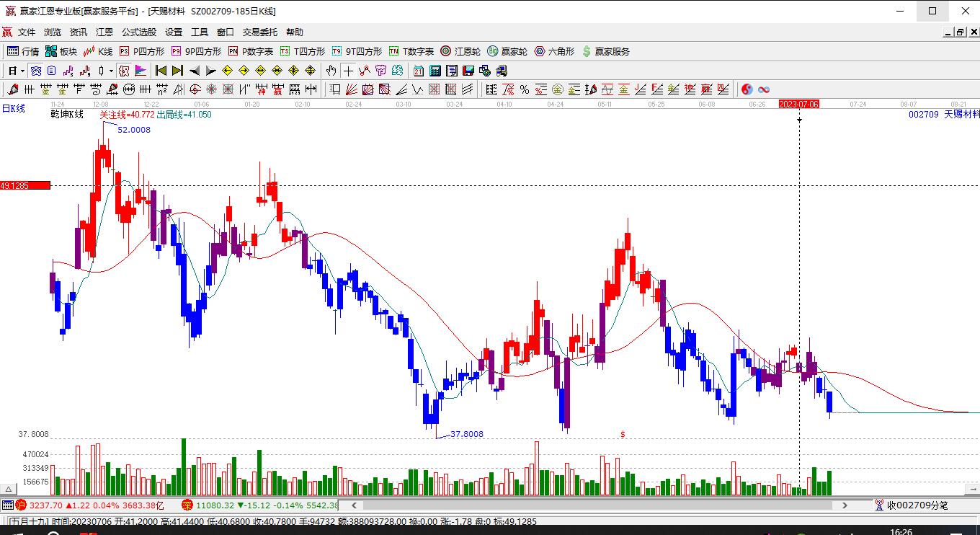This screenshot has height=535, width=980.
Task: Open the 工具 menu
Action: [x=200, y=32]
